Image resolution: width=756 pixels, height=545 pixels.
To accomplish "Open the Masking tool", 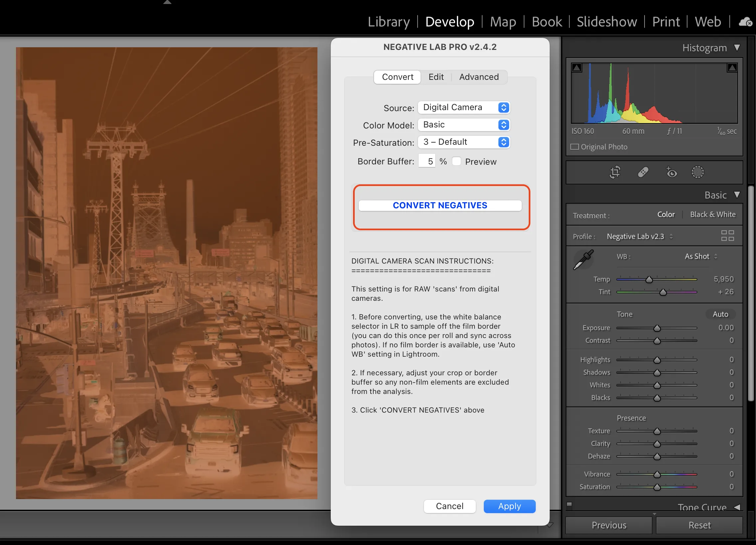I will point(698,172).
